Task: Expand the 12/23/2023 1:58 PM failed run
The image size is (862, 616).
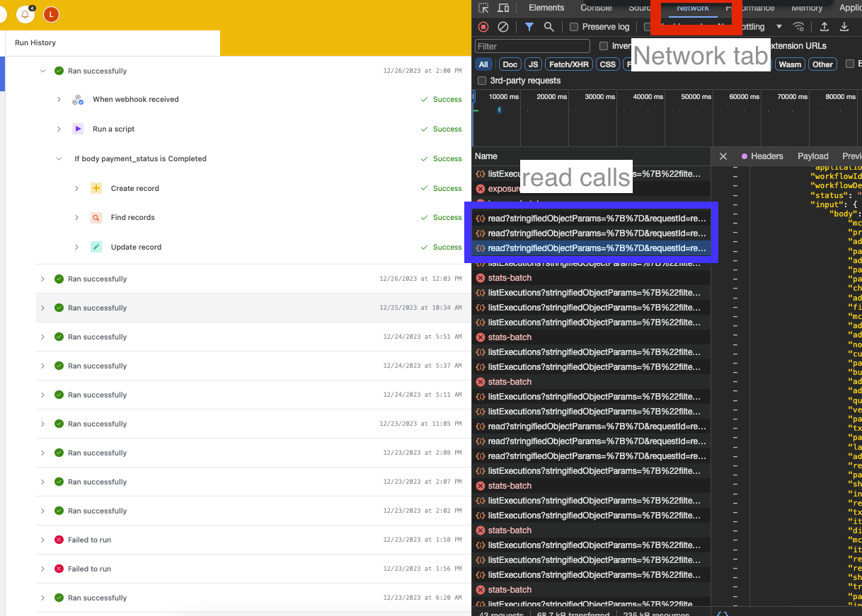Action: click(x=42, y=540)
